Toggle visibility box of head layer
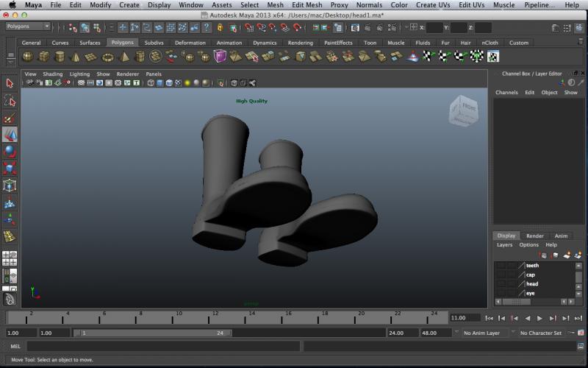The width and height of the screenshot is (588, 368). pyautogui.click(x=501, y=284)
